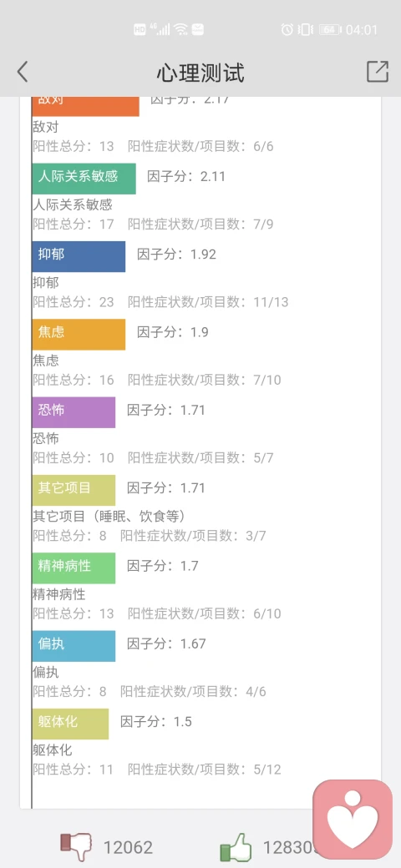Tap the green thumbs-up icon
Viewport: 401px width, 868px height.
[236, 847]
